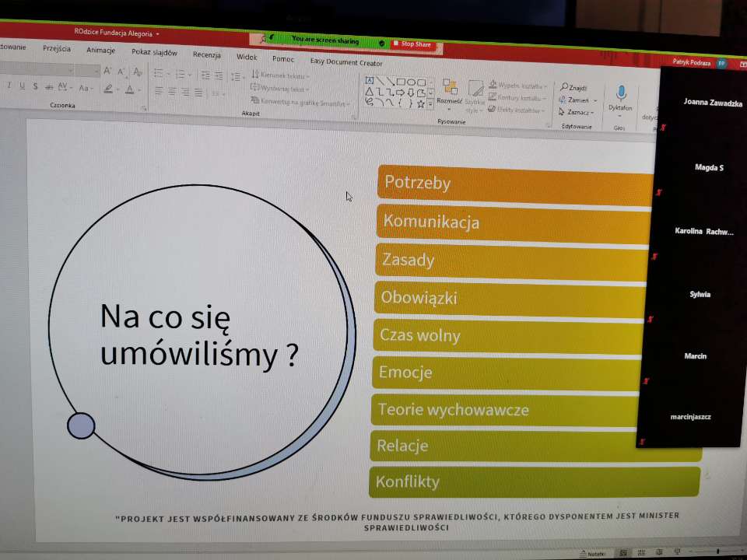Toggle text shadow formatting

(35, 86)
